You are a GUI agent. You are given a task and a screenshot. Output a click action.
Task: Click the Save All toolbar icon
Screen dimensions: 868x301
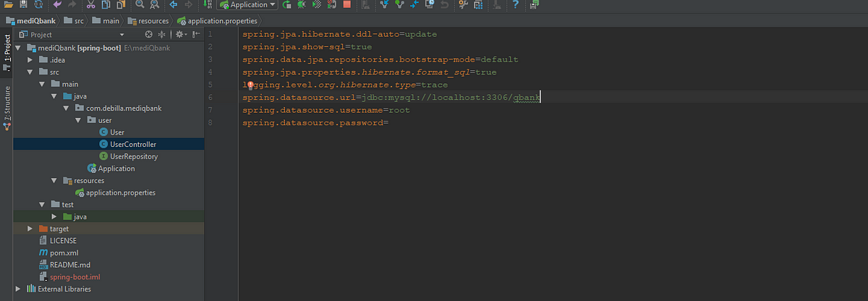[23, 5]
